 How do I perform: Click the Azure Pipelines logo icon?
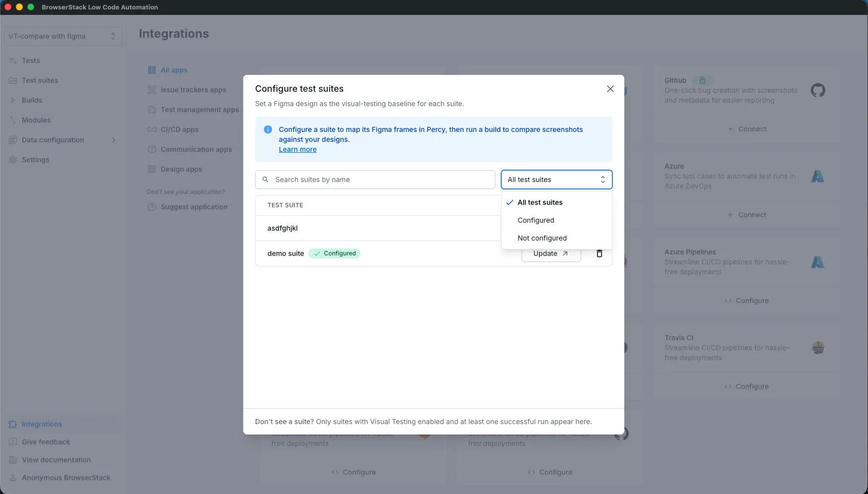818,262
